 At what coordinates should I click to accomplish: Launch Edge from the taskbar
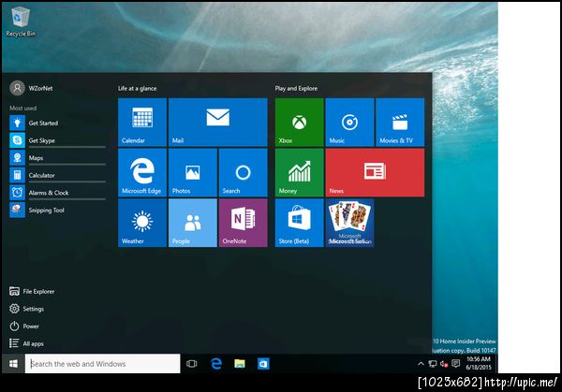216,364
